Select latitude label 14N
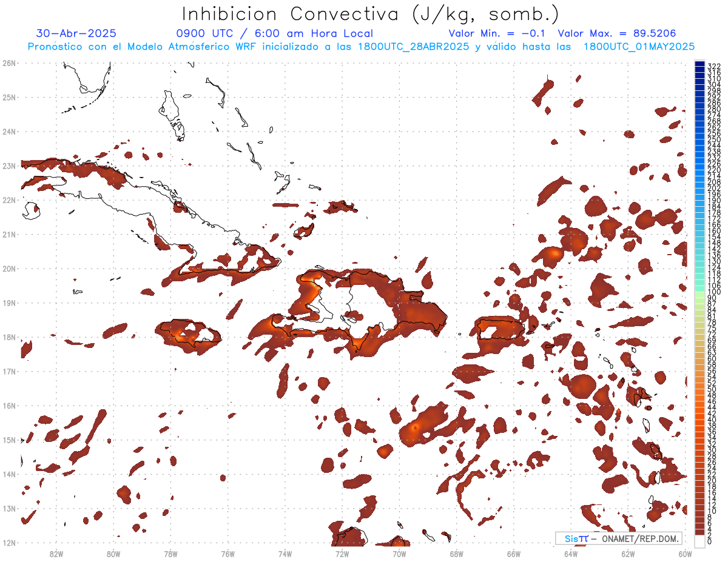This screenshot has height=562, width=728. (9, 474)
